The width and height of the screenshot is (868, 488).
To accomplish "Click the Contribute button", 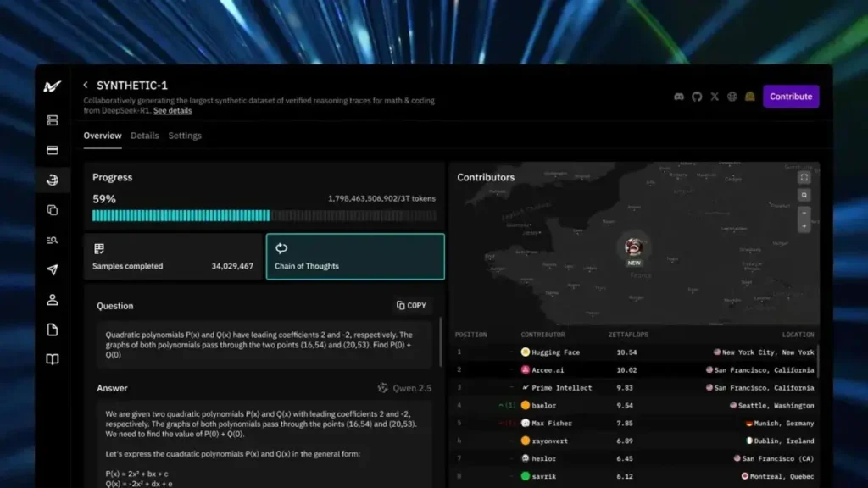I will (x=791, y=97).
